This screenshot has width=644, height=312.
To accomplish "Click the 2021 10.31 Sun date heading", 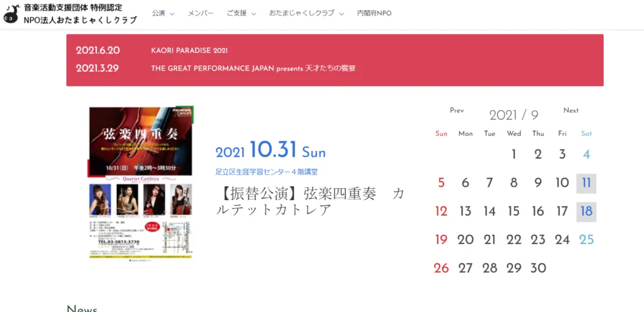I will (x=270, y=150).
